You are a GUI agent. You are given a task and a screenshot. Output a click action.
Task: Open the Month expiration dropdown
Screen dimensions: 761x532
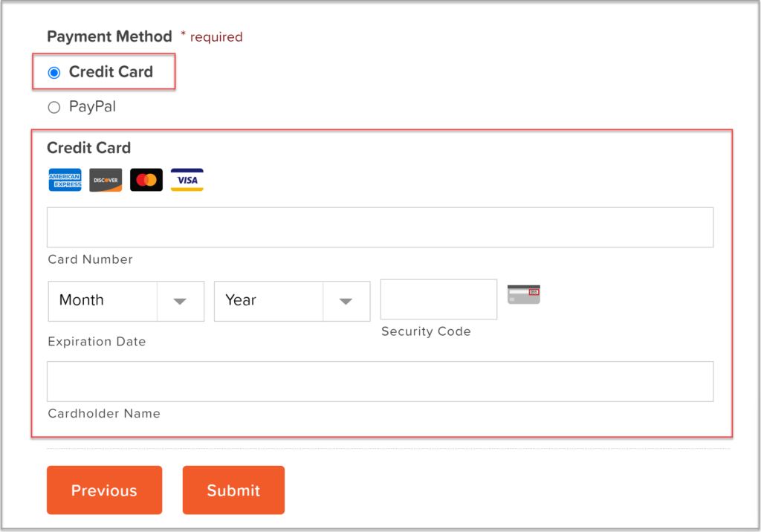(x=111, y=301)
